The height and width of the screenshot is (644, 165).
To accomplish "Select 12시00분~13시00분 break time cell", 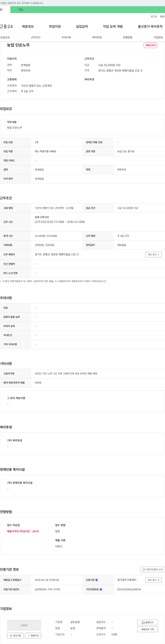I will pos(46,236).
